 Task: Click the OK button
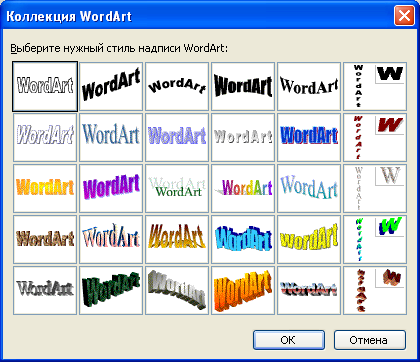[x=289, y=340]
